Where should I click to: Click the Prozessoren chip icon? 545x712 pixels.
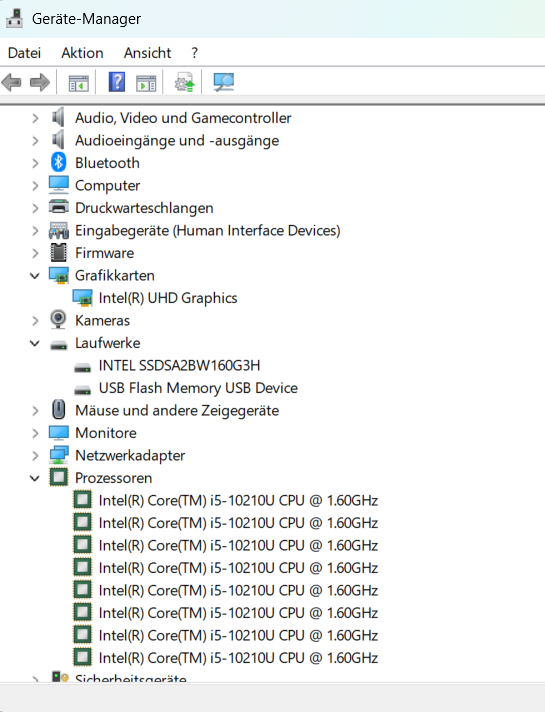click(59, 477)
